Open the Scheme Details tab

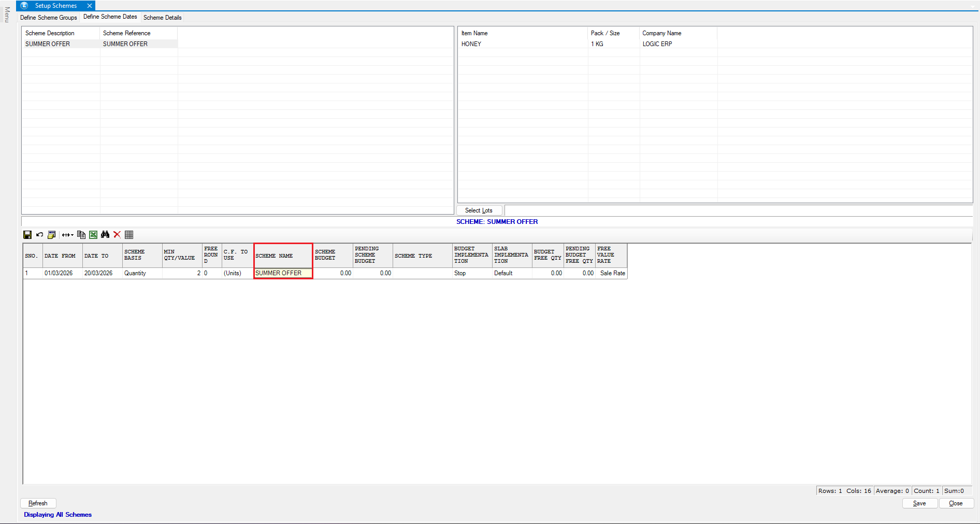click(x=162, y=18)
